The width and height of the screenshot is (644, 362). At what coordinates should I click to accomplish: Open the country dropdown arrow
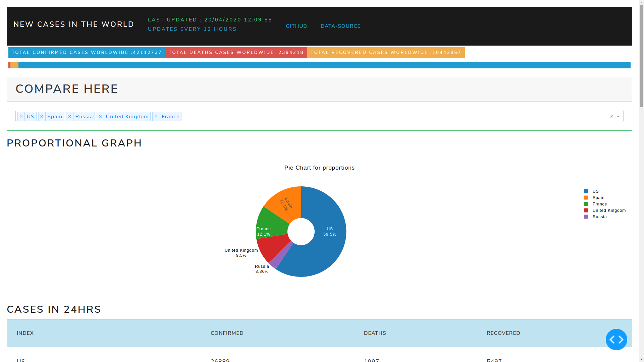pos(618,117)
